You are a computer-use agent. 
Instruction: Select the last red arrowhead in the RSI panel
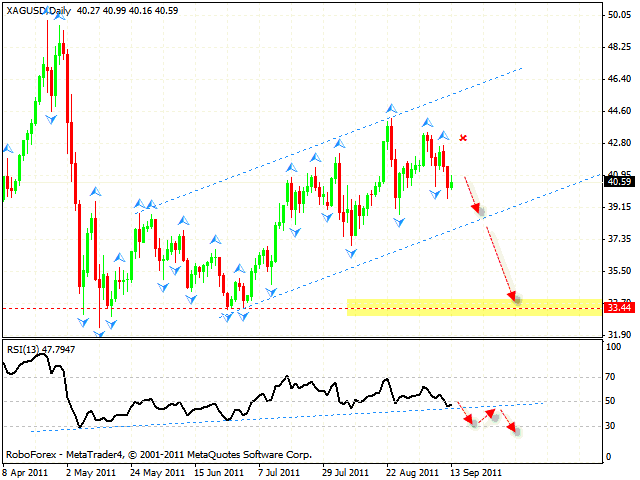point(514,429)
